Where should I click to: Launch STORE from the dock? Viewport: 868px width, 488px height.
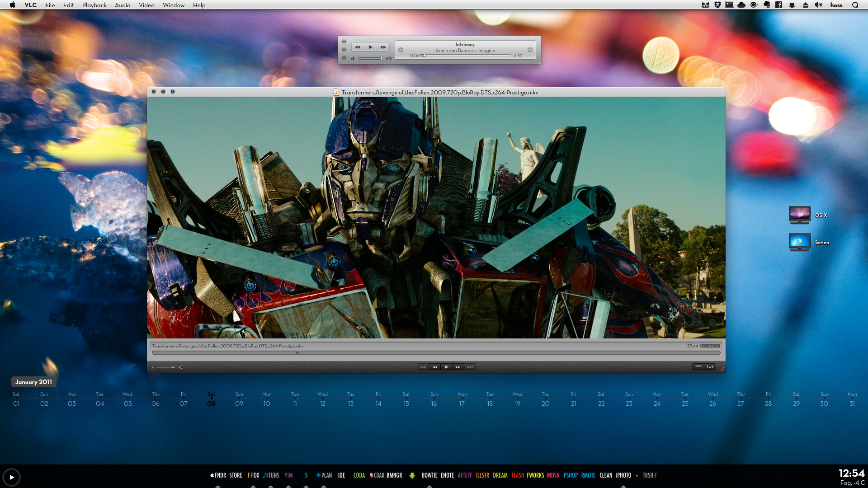click(x=236, y=475)
